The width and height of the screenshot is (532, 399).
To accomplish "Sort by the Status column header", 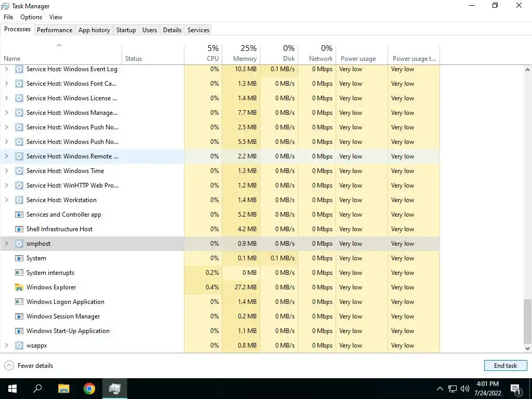I will (x=153, y=54).
